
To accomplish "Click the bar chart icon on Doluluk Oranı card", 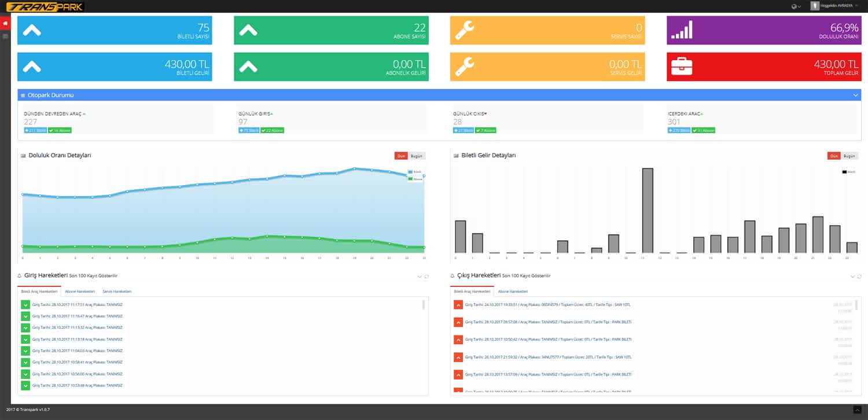I will point(681,30).
